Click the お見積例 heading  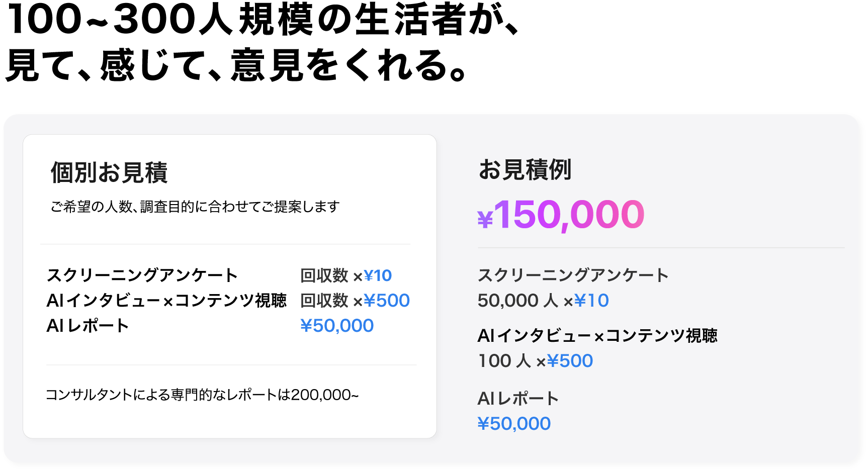pos(525,170)
